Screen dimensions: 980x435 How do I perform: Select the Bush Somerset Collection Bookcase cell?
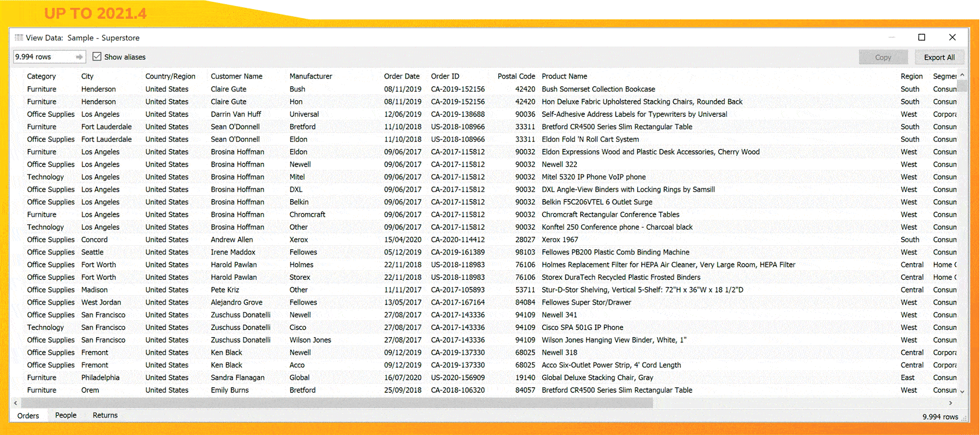pos(599,89)
